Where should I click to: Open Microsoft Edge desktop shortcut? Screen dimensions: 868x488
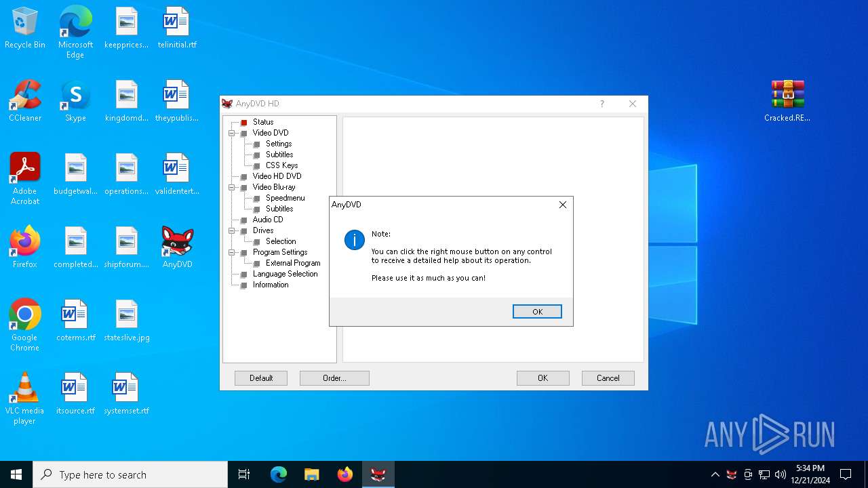75,33
